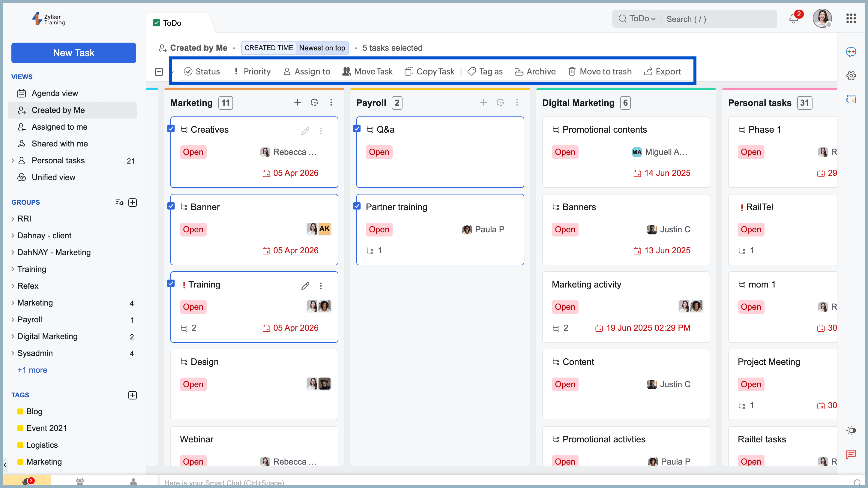Add a task to Payroll column
Viewport: 868px width, 488px height.
coord(483,102)
